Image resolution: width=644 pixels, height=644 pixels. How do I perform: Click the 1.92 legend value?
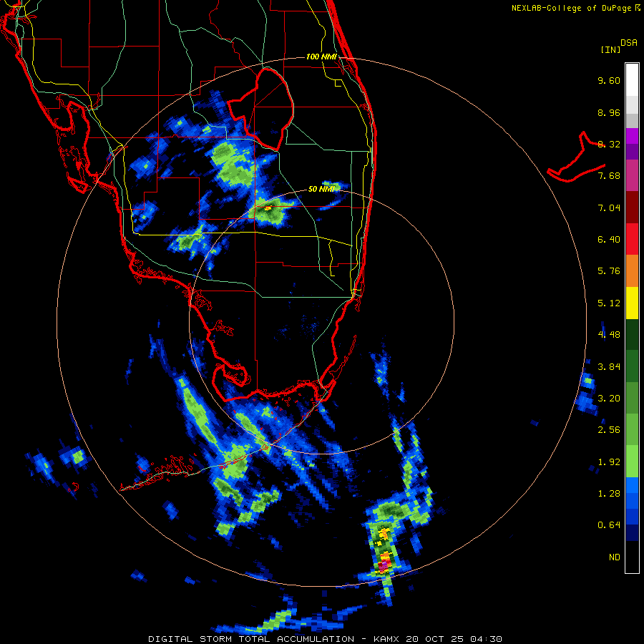(609, 462)
